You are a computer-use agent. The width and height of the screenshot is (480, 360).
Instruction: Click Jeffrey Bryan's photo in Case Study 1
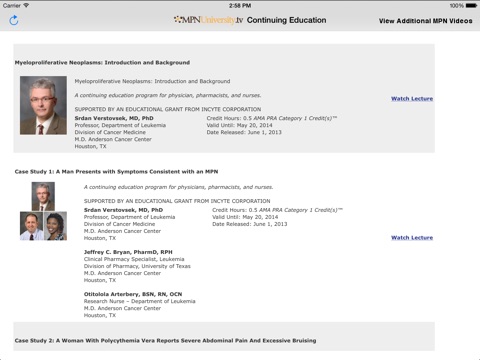pos(32,226)
